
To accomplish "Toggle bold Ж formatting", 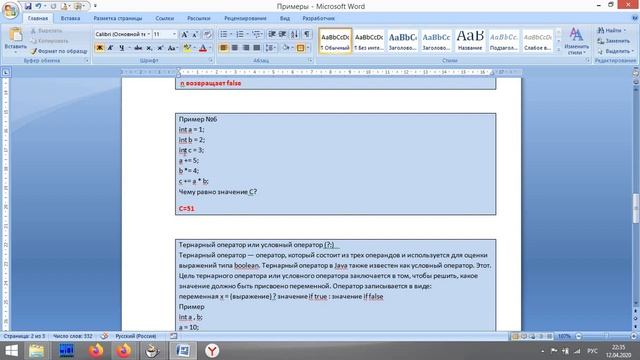I will [x=99, y=48].
